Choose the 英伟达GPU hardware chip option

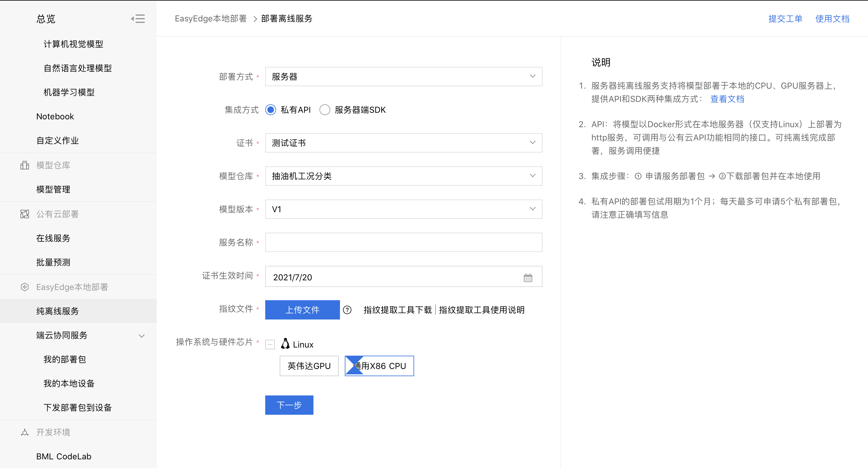[309, 366]
